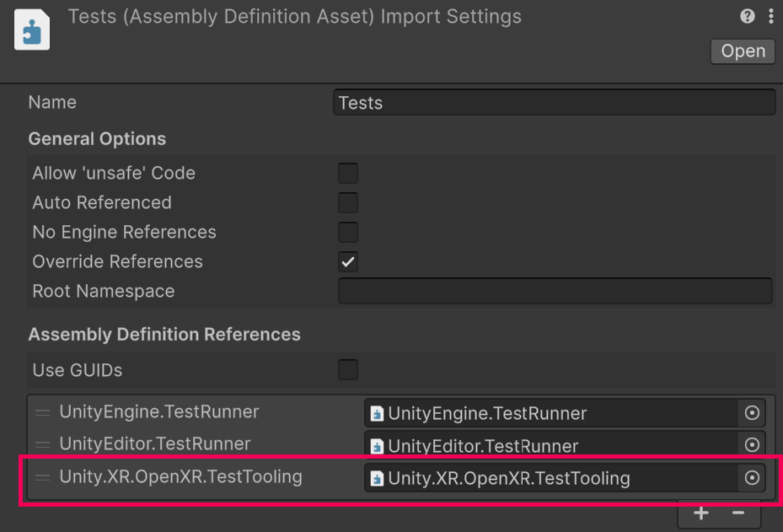Click the Name text field

coord(554,102)
